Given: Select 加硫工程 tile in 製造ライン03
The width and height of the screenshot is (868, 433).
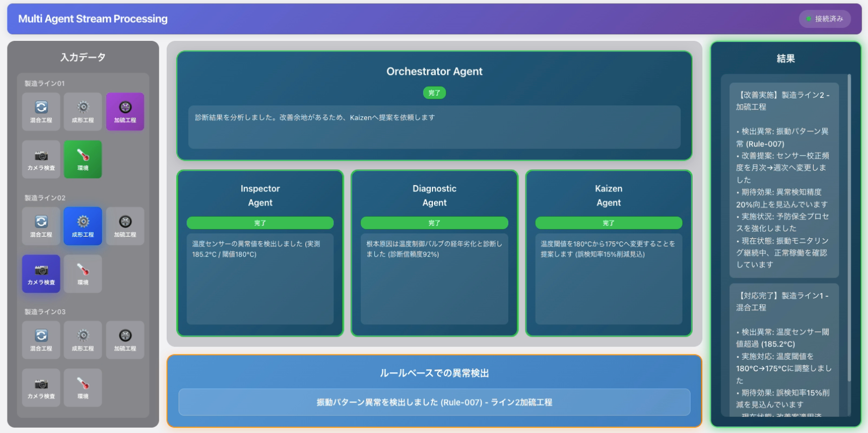Looking at the screenshot, I should (x=125, y=340).
